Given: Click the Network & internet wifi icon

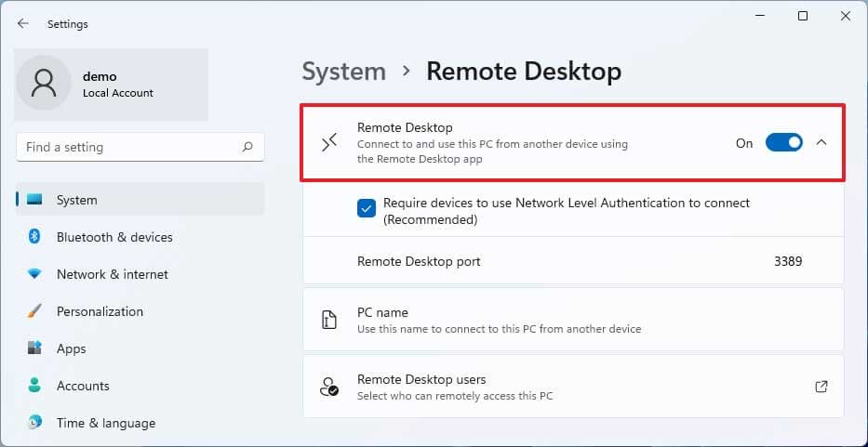Looking at the screenshot, I should [x=34, y=274].
